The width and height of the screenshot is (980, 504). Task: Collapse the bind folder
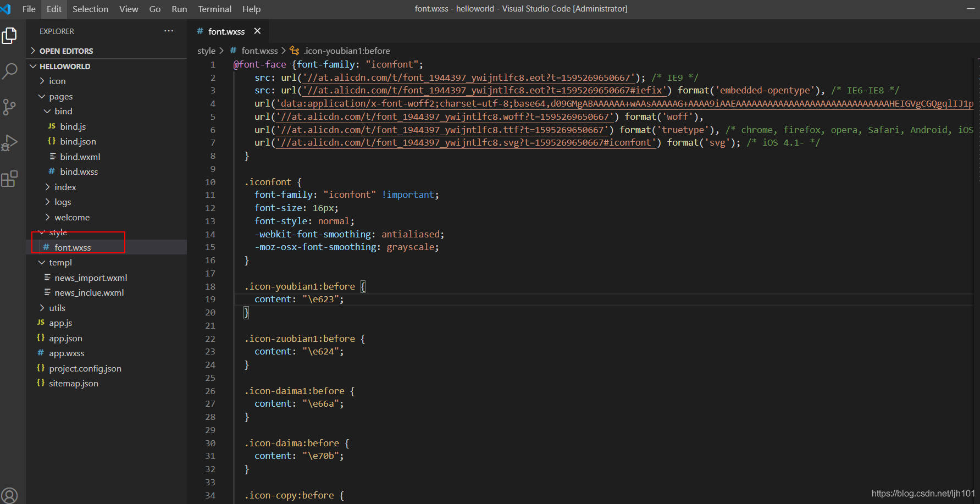point(63,111)
